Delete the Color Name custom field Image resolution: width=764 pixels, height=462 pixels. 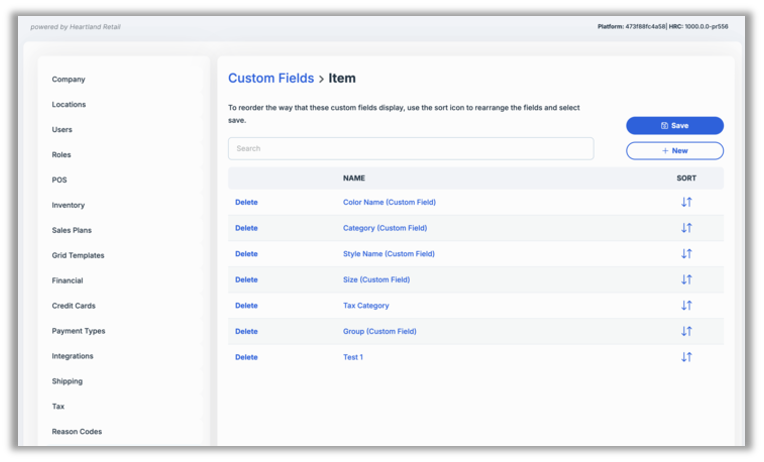coord(246,202)
